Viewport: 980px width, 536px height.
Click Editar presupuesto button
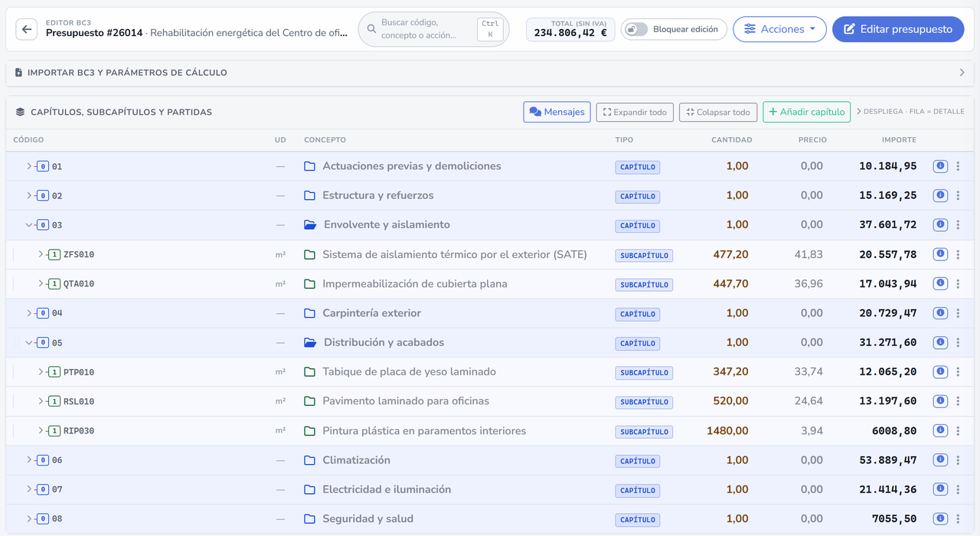pyautogui.click(x=898, y=29)
